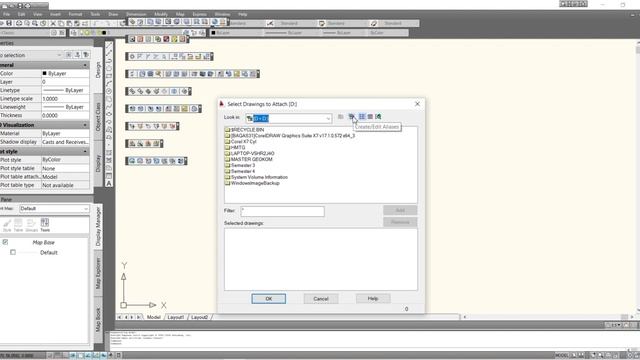
Task: Click the Add button in dialog
Action: click(x=400, y=210)
